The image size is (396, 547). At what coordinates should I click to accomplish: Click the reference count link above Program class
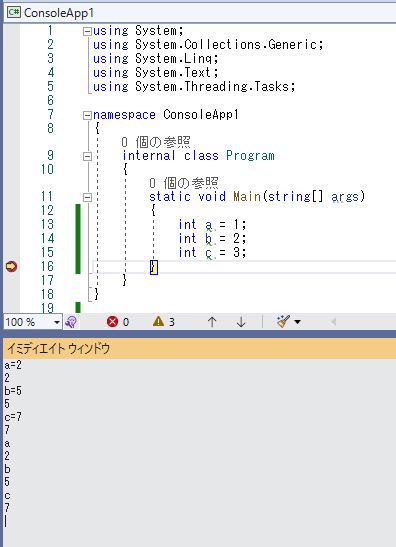pos(156,142)
